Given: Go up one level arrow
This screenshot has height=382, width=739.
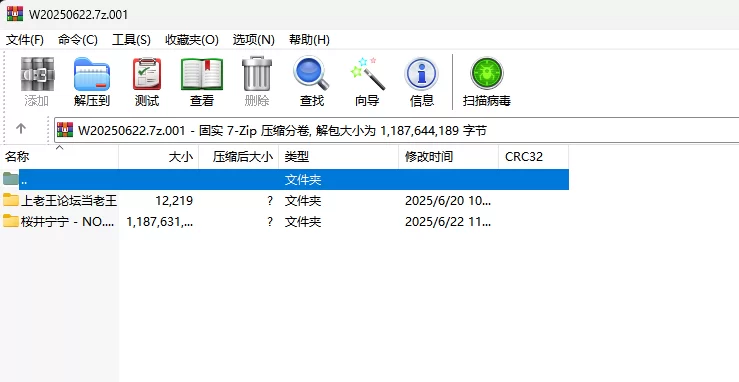Looking at the screenshot, I should [21, 128].
